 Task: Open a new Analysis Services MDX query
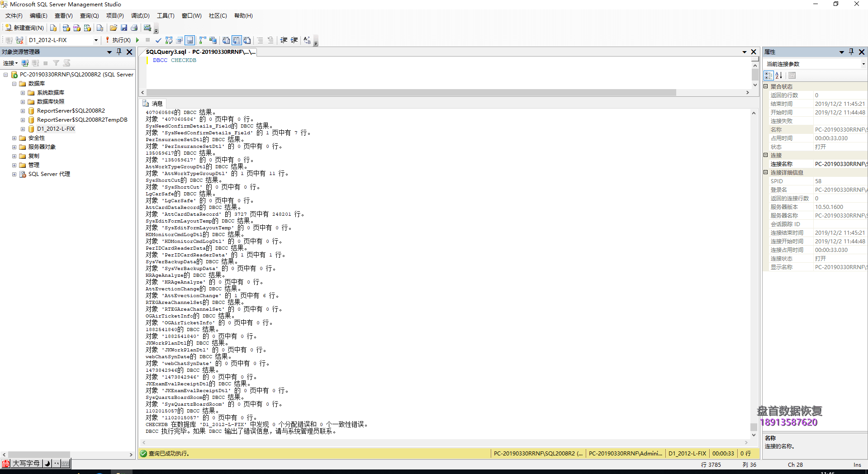click(x=66, y=28)
